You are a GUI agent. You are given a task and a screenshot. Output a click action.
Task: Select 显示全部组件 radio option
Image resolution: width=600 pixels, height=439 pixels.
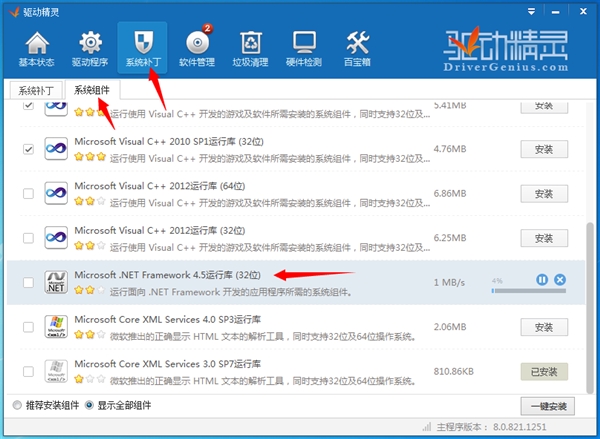pyautogui.click(x=90, y=405)
